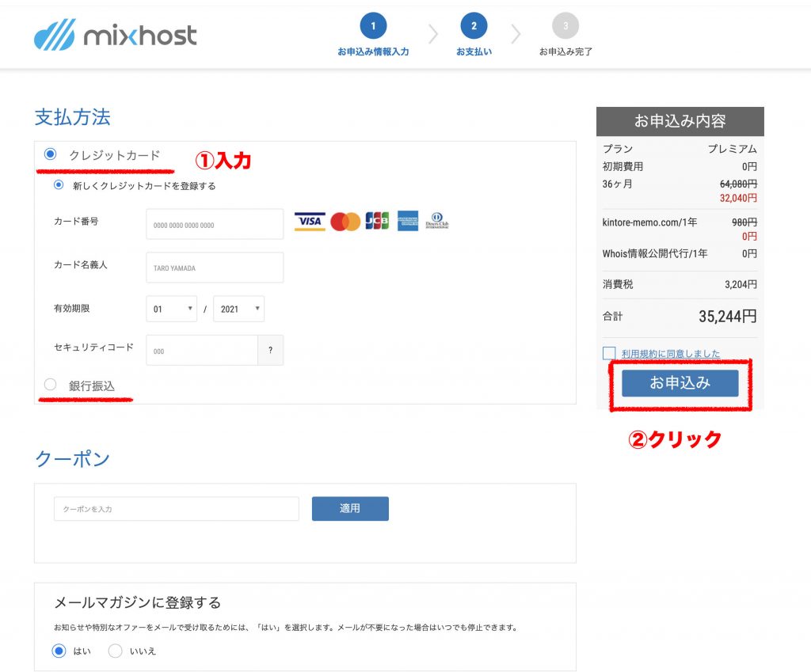Click the American Express card icon

point(408,222)
